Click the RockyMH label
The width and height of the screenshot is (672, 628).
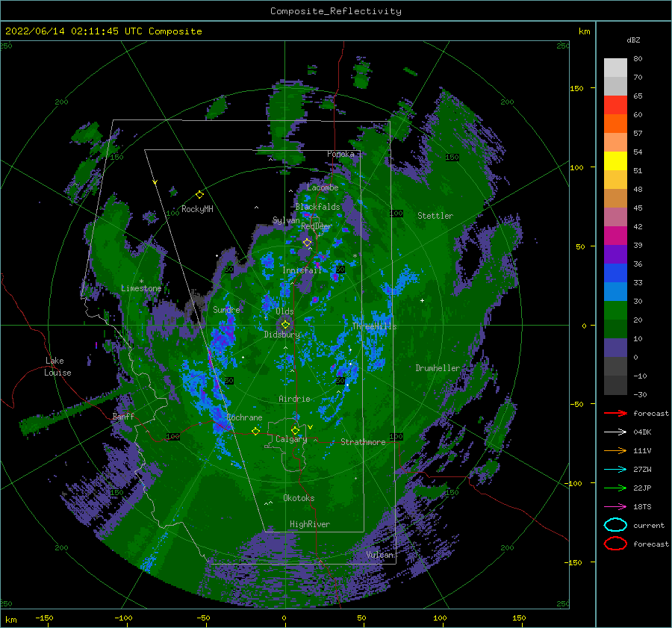(197, 209)
